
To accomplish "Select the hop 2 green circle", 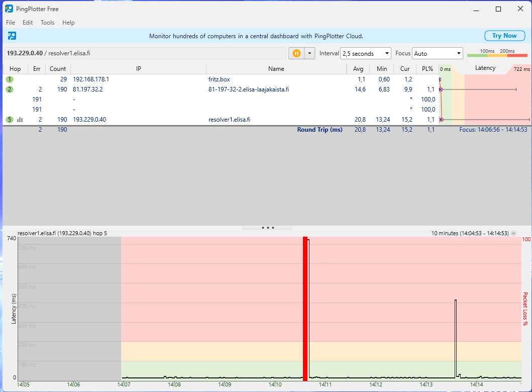I will (10, 89).
